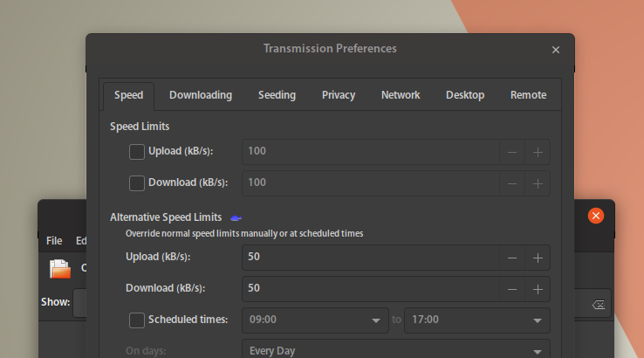Click the turtle icon beside Alternative Speed Limits
Viewport: 644px width, 358px height.
pos(236,217)
